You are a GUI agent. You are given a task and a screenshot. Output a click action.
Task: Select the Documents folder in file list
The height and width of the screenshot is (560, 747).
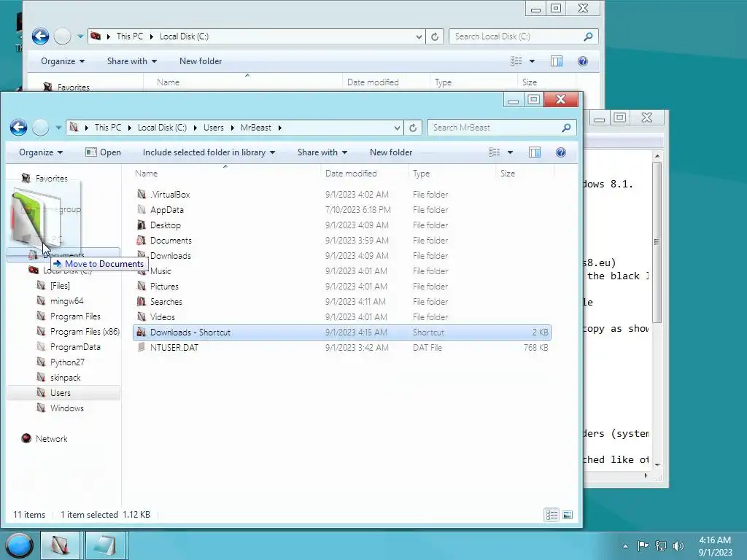pos(171,241)
